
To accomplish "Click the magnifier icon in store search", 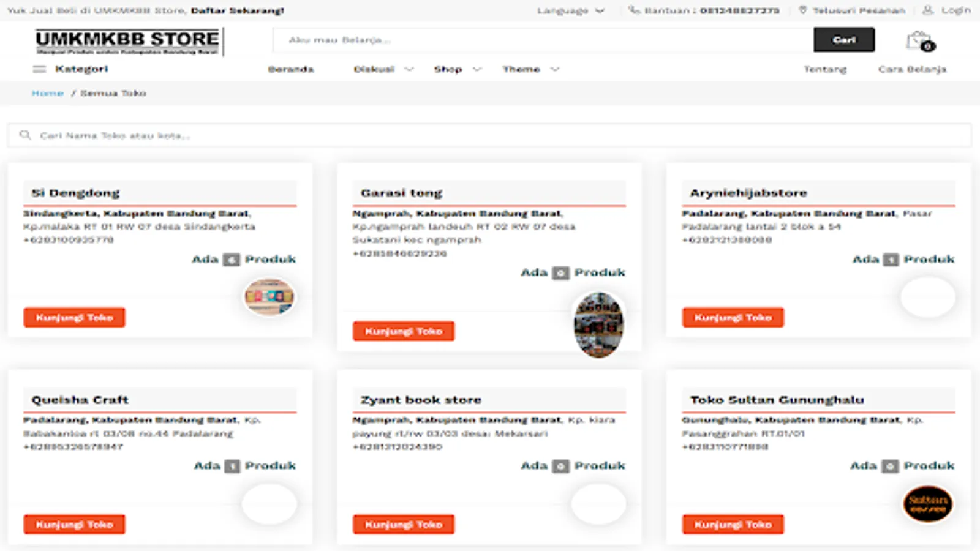I will (x=25, y=135).
